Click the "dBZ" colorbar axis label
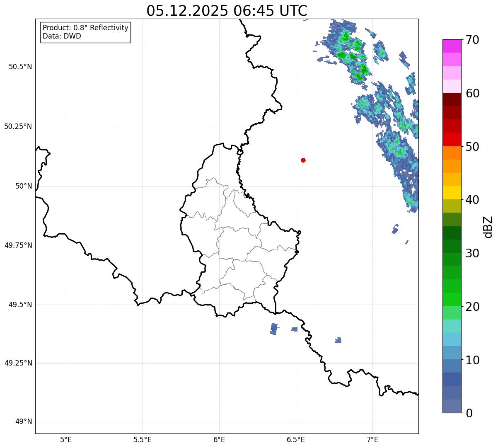498x448 pixels. pyautogui.click(x=488, y=226)
